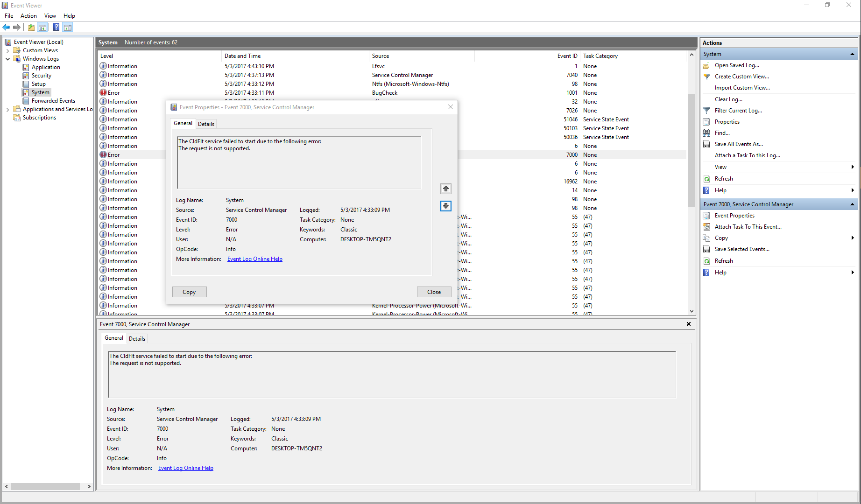Open the View menu
Image resolution: width=861 pixels, height=504 pixels.
(x=50, y=16)
